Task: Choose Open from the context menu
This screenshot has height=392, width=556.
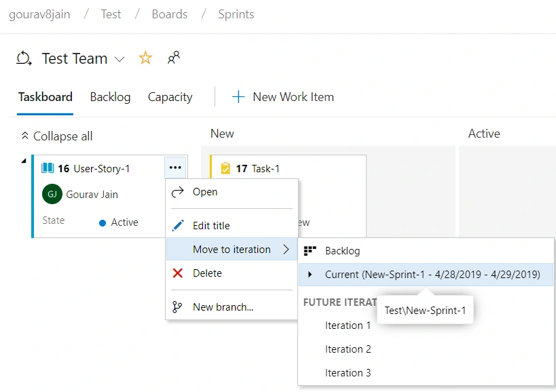Action: (232, 192)
